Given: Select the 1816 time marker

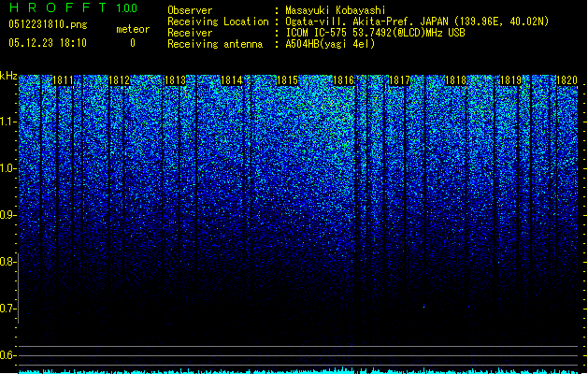Looking at the screenshot, I should (x=343, y=80).
